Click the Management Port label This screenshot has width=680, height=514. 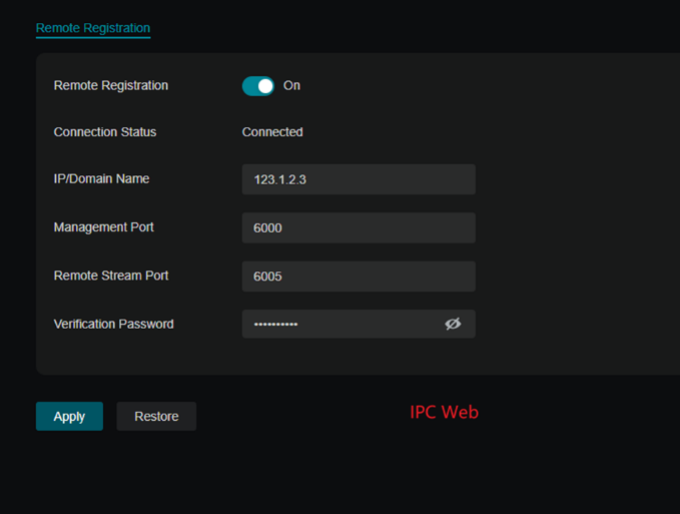(x=104, y=227)
